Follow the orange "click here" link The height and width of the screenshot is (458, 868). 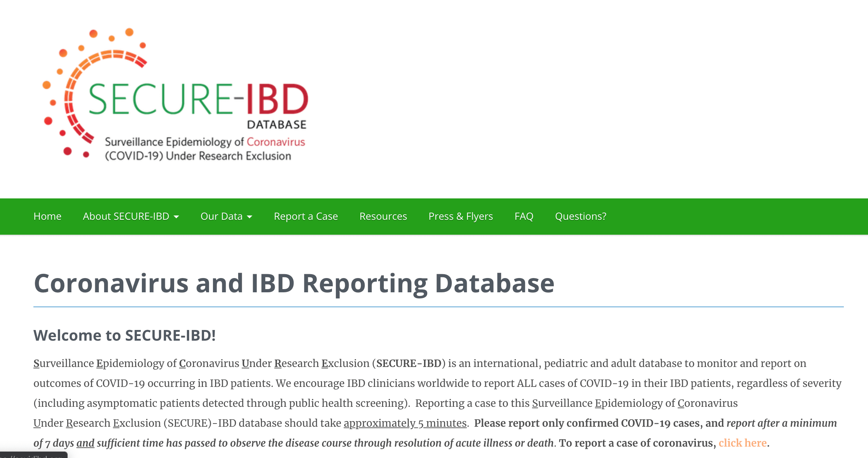(742, 443)
